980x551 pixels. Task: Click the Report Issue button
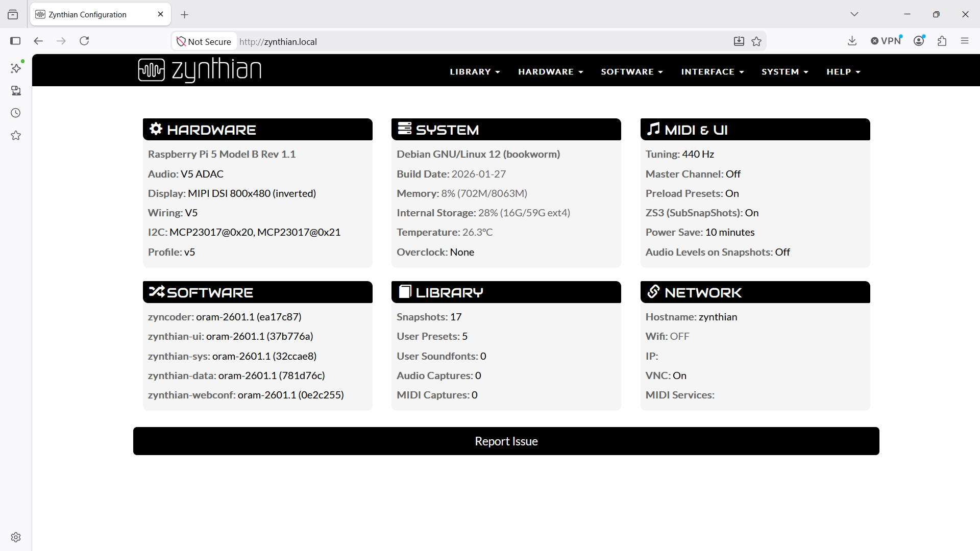point(506,441)
